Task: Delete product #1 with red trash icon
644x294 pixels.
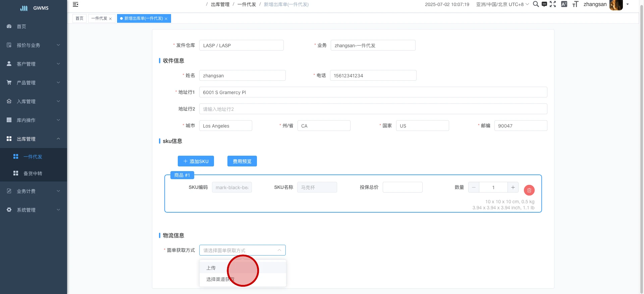Action: pyautogui.click(x=529, y=190)
